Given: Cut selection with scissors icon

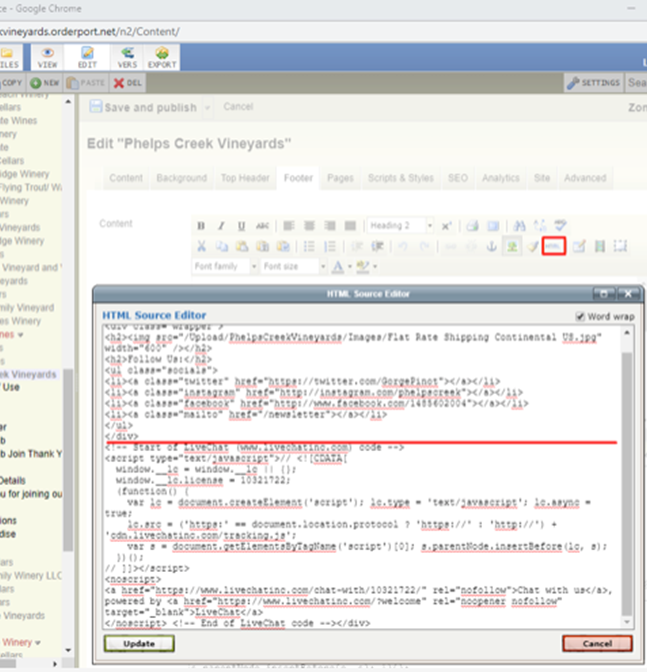Looking at the screenshot, I should 201,246.
